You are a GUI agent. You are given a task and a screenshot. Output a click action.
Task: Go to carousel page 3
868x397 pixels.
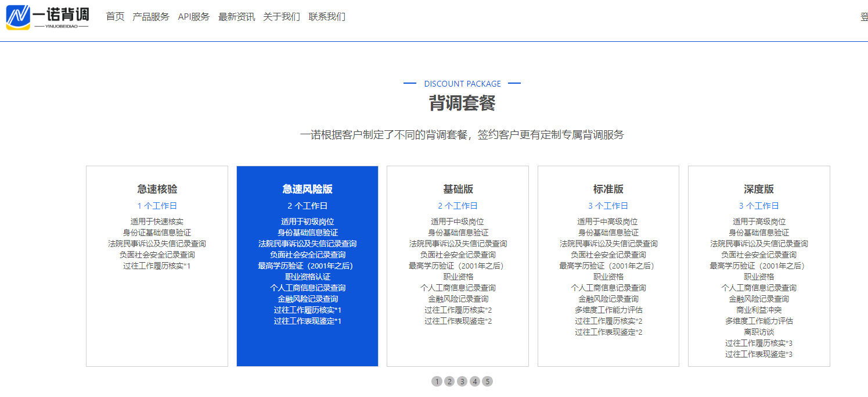tap(462, 381)
